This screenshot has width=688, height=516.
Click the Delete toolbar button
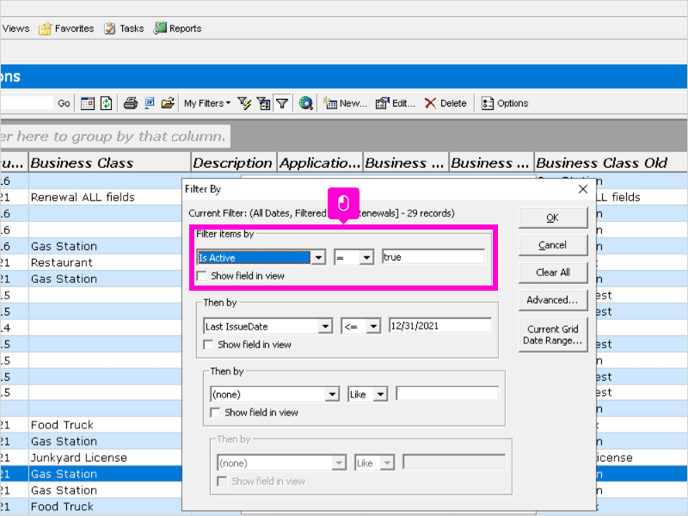point(445,104)
